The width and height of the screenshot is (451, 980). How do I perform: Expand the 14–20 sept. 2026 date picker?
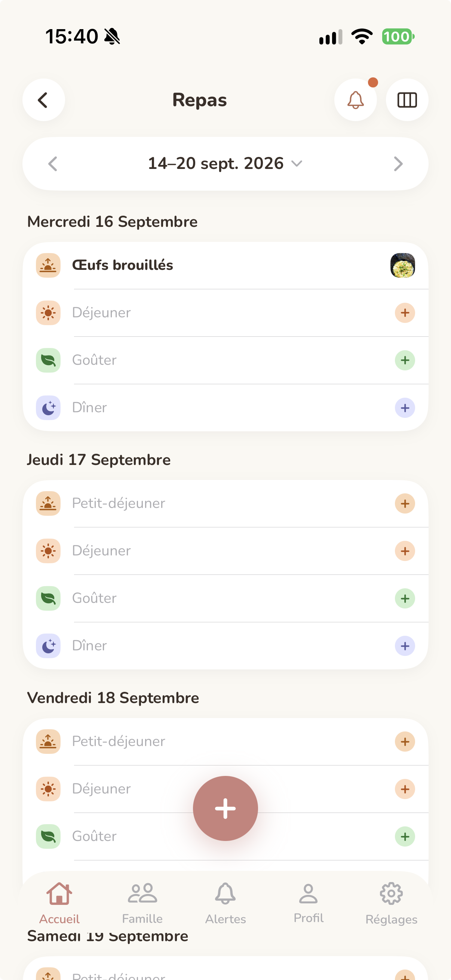(225, 164)
